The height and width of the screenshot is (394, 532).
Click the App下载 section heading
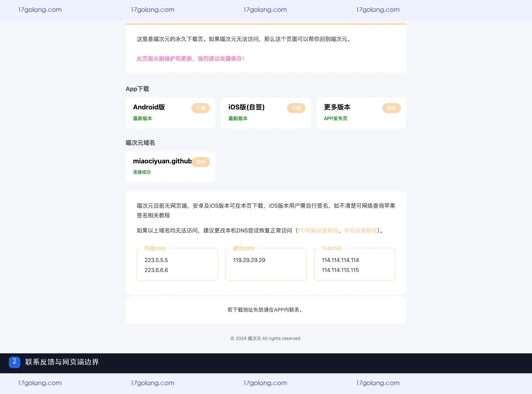pos(137,89)
